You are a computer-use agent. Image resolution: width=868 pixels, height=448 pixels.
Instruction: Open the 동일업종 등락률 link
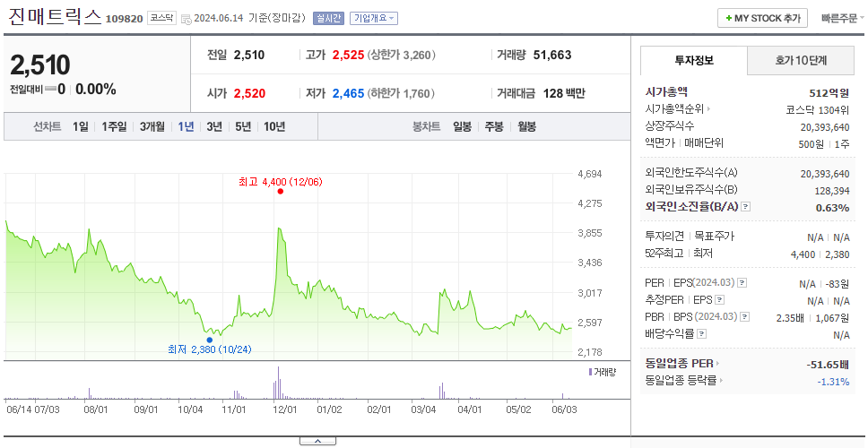click(681, 381)
